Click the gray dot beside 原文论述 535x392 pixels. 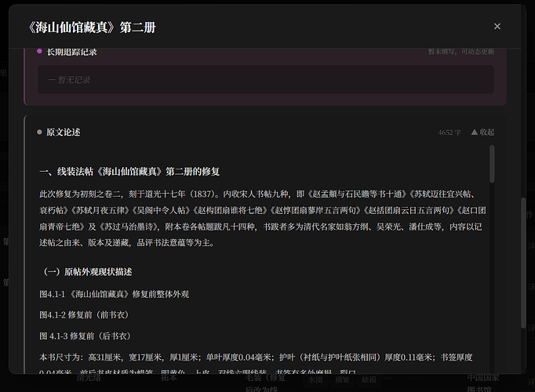(39, 132)
